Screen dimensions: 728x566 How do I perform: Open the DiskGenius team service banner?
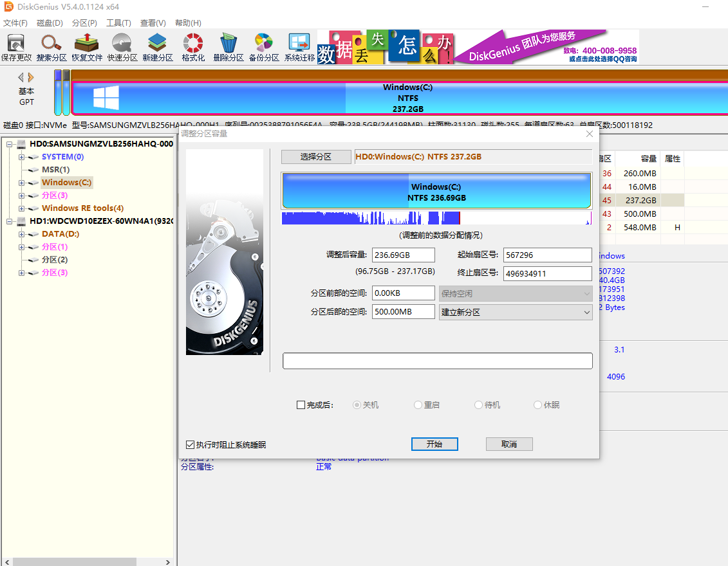click(x=546, y=47)
